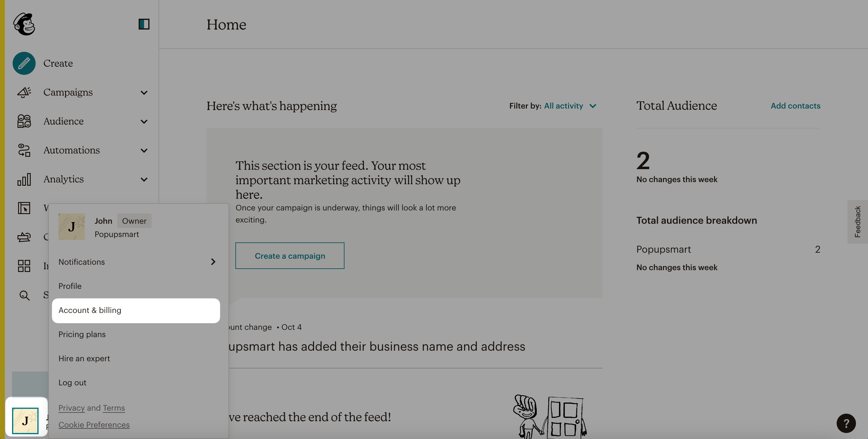Screen dimensions: 868x439
Task: Click the Mailchimp Freddie logo
Action: click(24, 24)
